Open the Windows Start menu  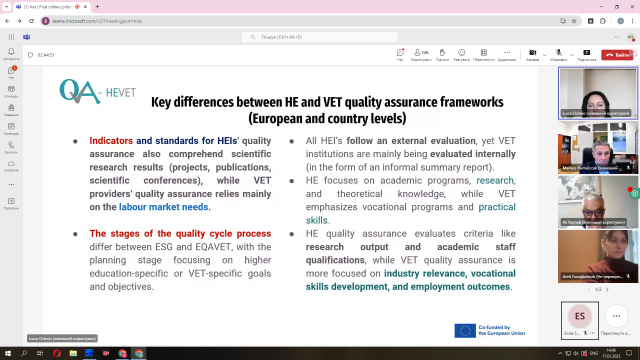pyautogui.click(x=8, y=353)
